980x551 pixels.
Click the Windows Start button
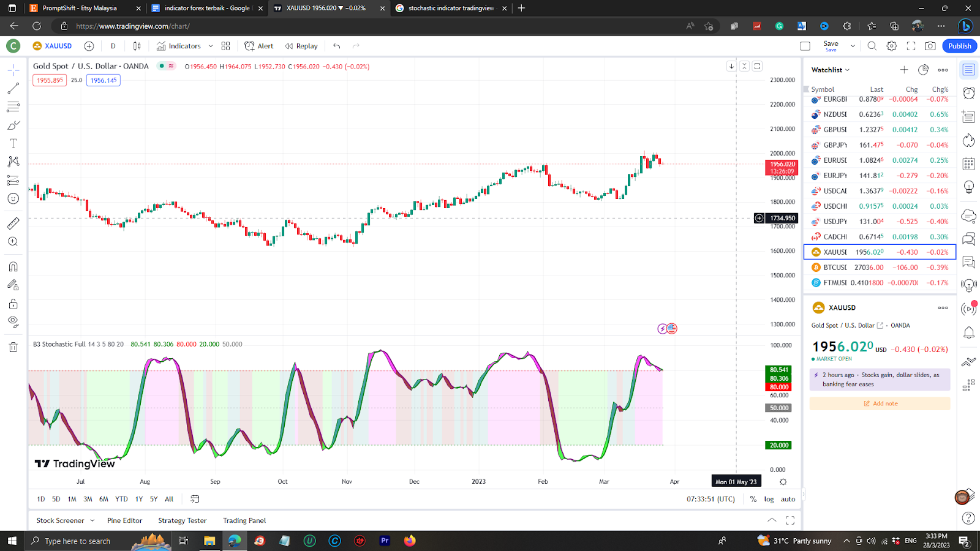[x=12, y=541]
